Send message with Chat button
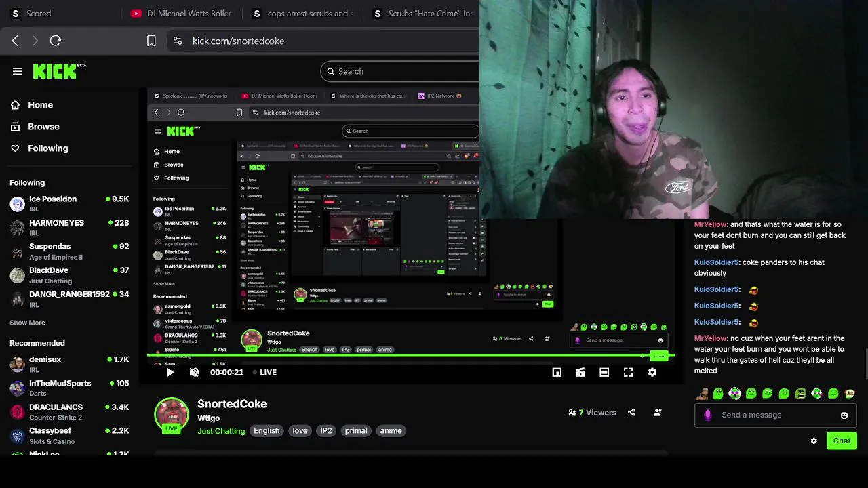Viewport: 868px width, 488px height. 842,441
